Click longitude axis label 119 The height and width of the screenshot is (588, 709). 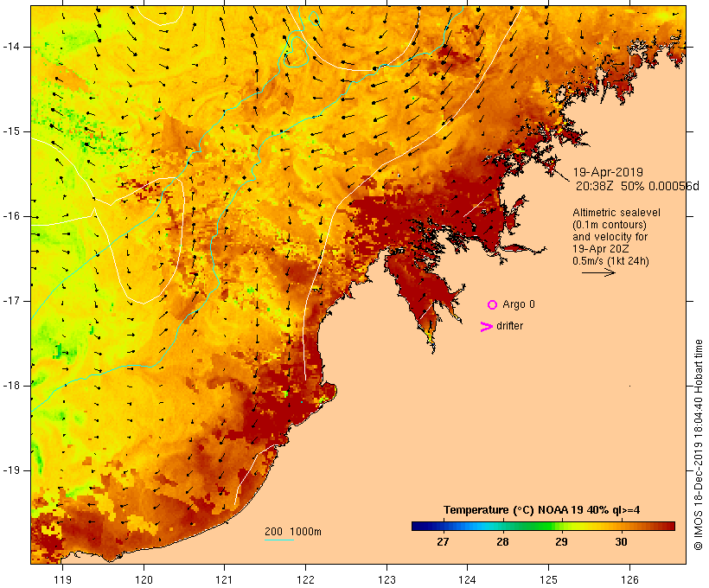[x=62, y=580]
